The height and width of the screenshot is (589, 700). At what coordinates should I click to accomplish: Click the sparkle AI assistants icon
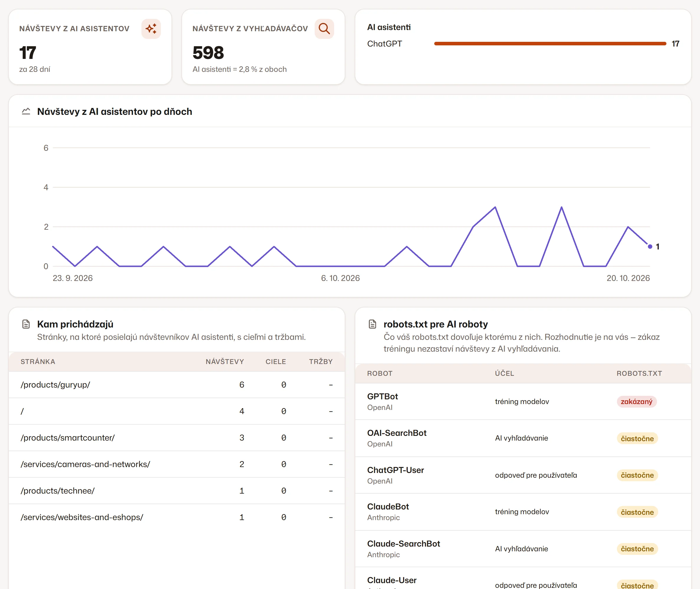tap(151, 29)
